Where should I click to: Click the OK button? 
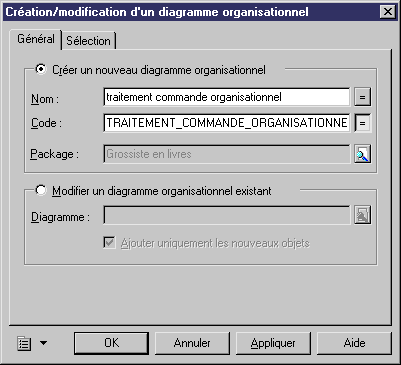[x=111, y=343]
